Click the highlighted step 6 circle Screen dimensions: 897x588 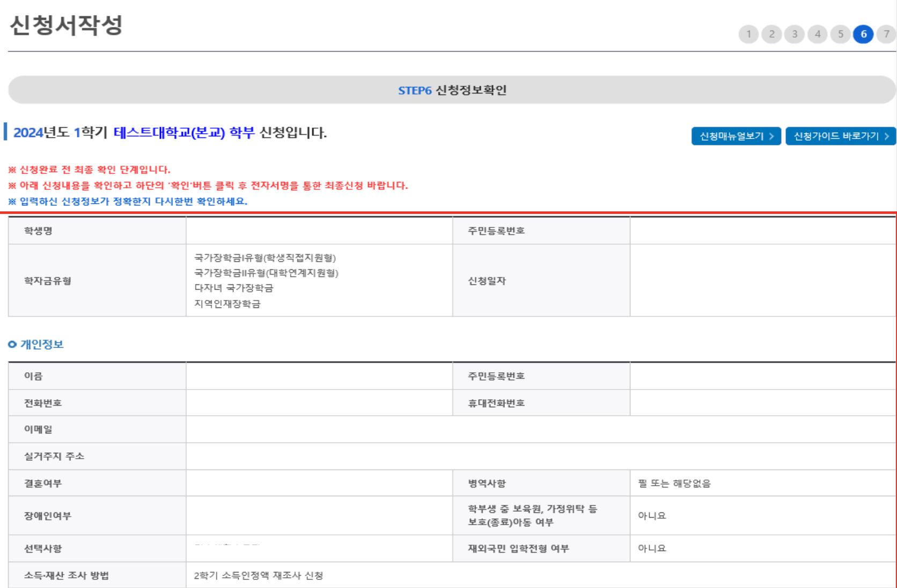click(x=864, y=33)
